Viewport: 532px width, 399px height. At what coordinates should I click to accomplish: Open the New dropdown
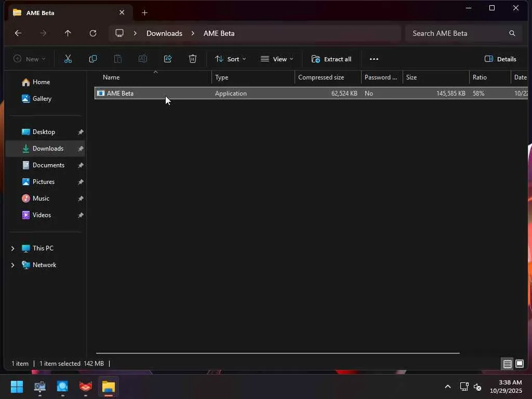[x=29, y=59]
